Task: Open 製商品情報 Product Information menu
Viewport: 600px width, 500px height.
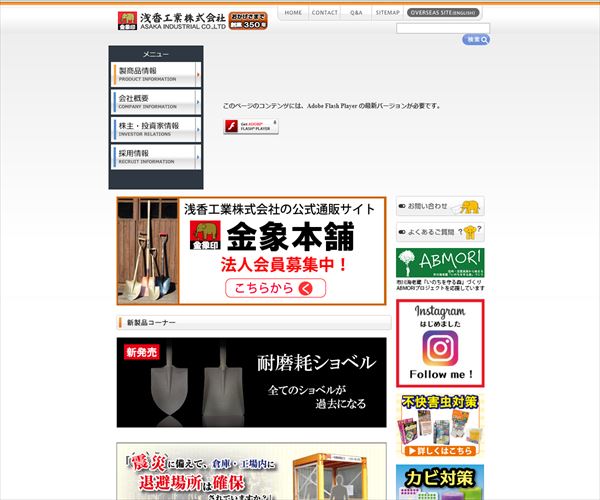Action: (x=155, y=74)
